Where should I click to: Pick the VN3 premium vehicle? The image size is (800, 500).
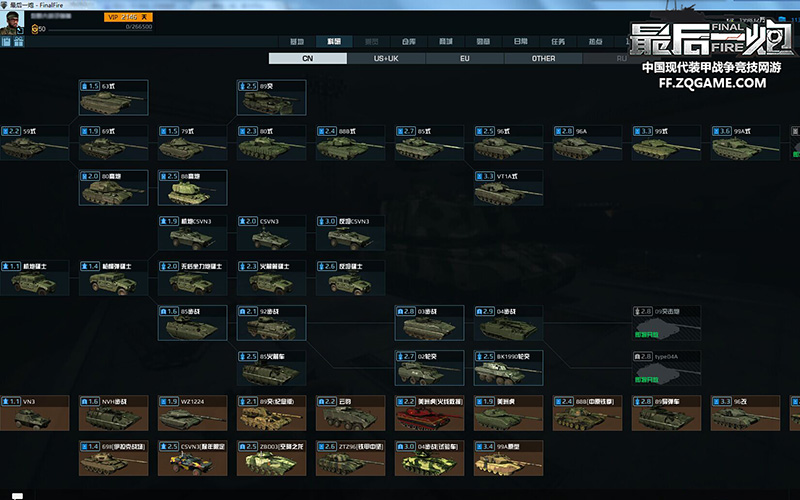pyautogui.click(x=34, y=414)
